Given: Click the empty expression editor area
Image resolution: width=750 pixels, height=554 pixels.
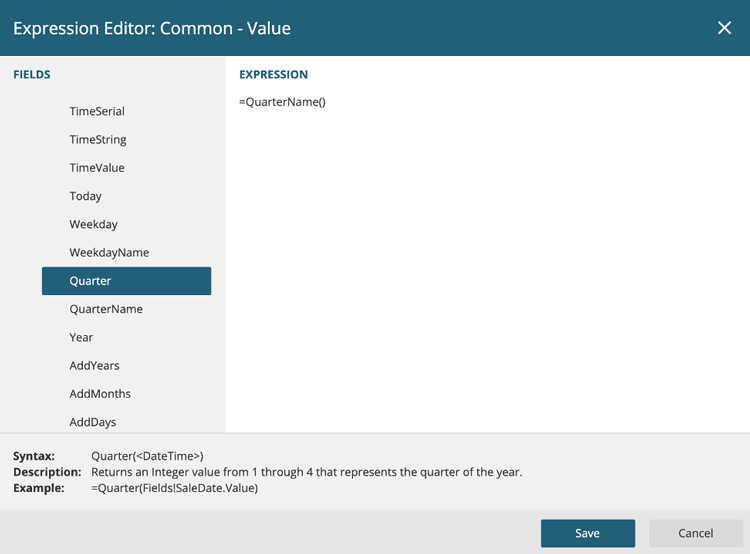Looking at the screenshot, I should point(487,268).
